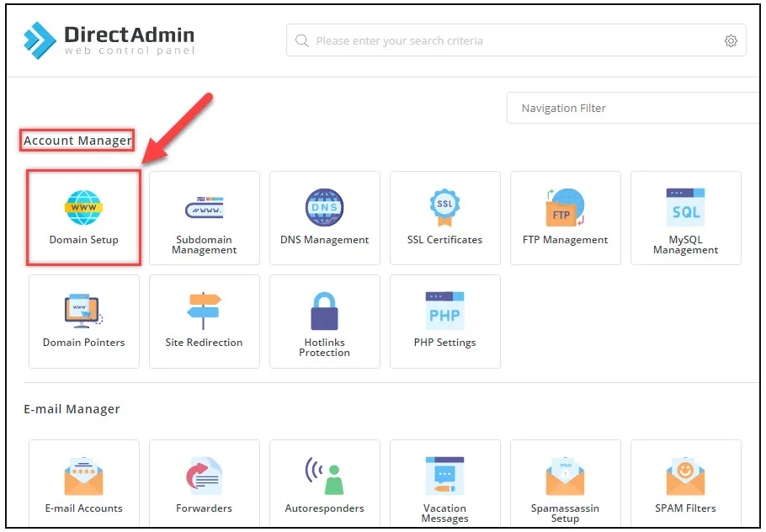Click the FTP Management label
This screenshot has width=766, height=532.
pos(565,240)
